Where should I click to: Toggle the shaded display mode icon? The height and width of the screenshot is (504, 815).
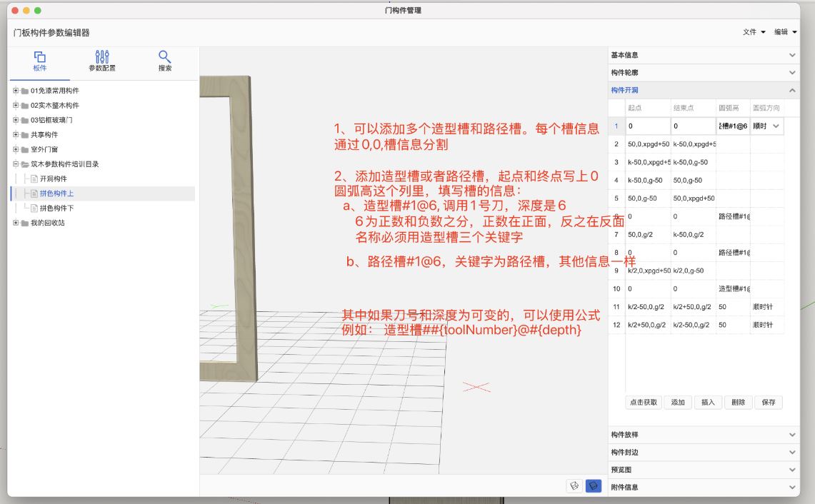coord(593,485)
